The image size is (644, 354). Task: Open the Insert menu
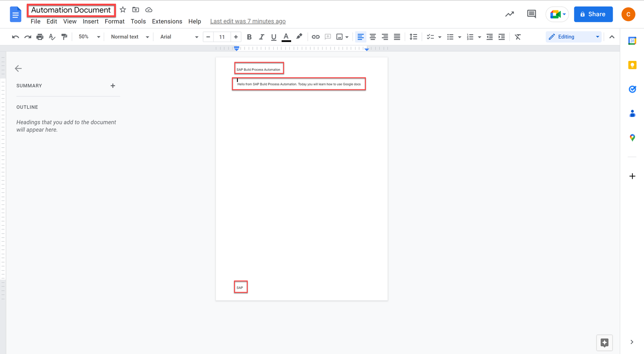coord(91,21)
